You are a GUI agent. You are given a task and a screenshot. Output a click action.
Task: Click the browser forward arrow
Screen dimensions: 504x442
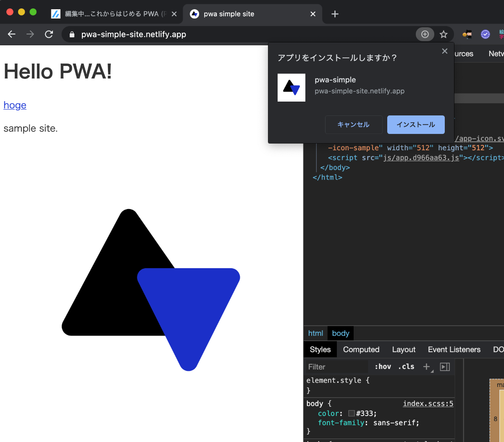(x=30, y=34)
